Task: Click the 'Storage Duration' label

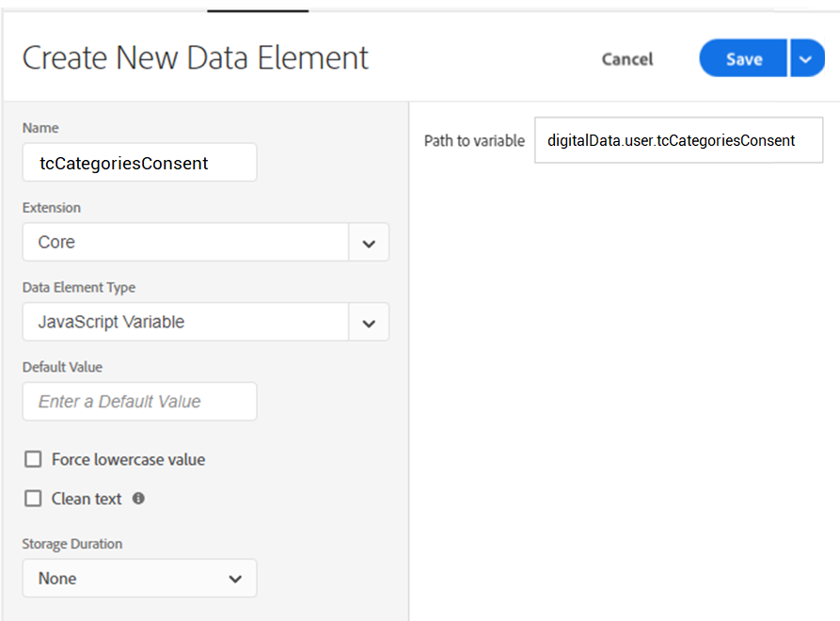Action: pyautogui.click(x=72, y=544)
